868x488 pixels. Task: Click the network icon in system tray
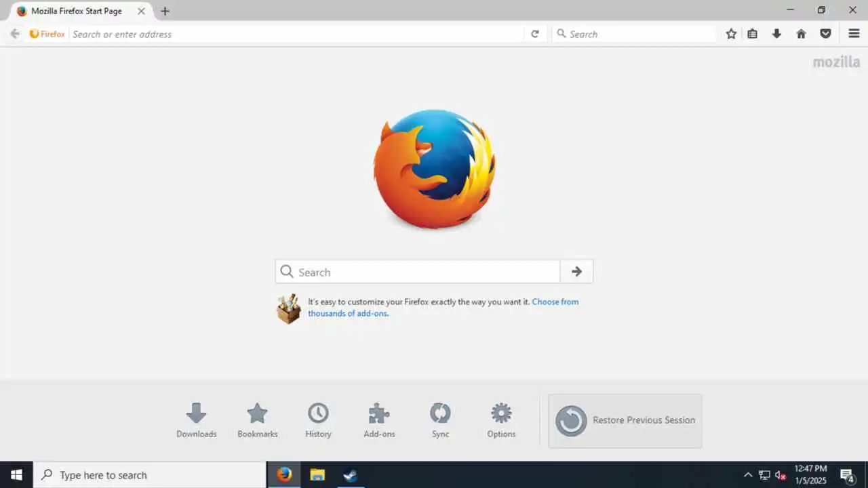point(764,475)
